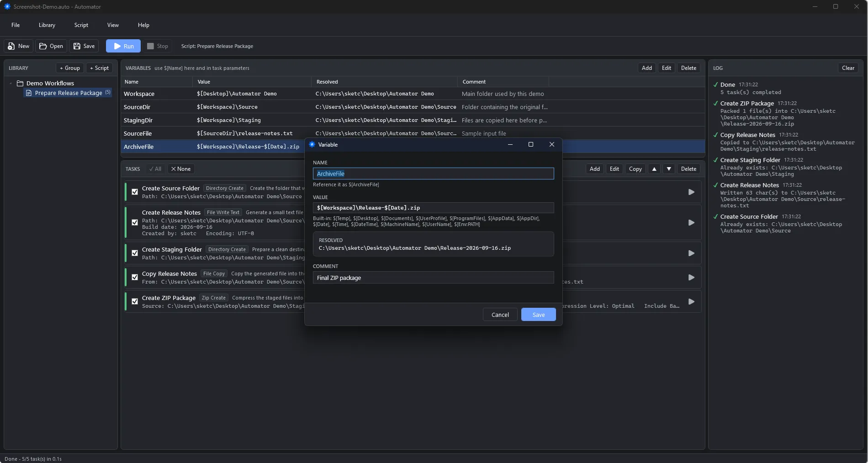Cancel the Variable dialog
Screen dimensions: 868x463
point(500,315)
